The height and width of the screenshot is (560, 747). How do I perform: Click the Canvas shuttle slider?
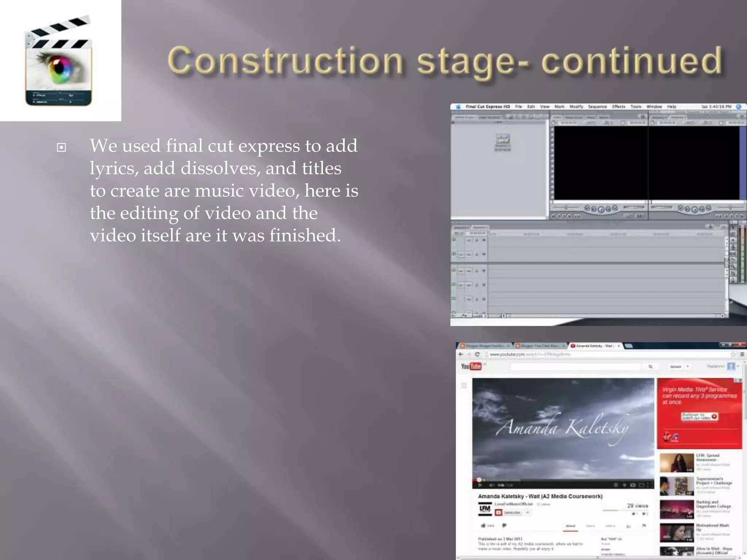pyautogui.click(x=731, y=207)
